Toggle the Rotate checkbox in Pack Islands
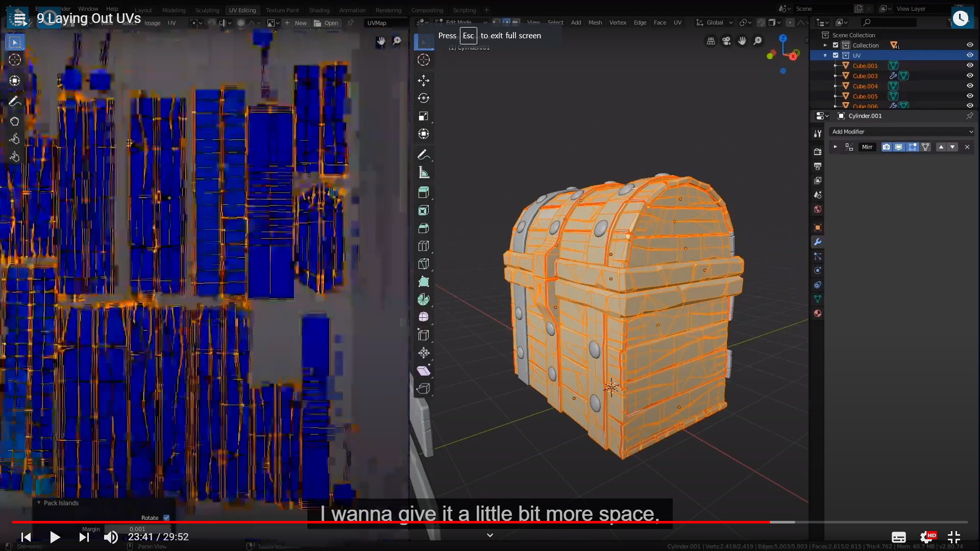 pyautogui.click(x=166, y=517)
